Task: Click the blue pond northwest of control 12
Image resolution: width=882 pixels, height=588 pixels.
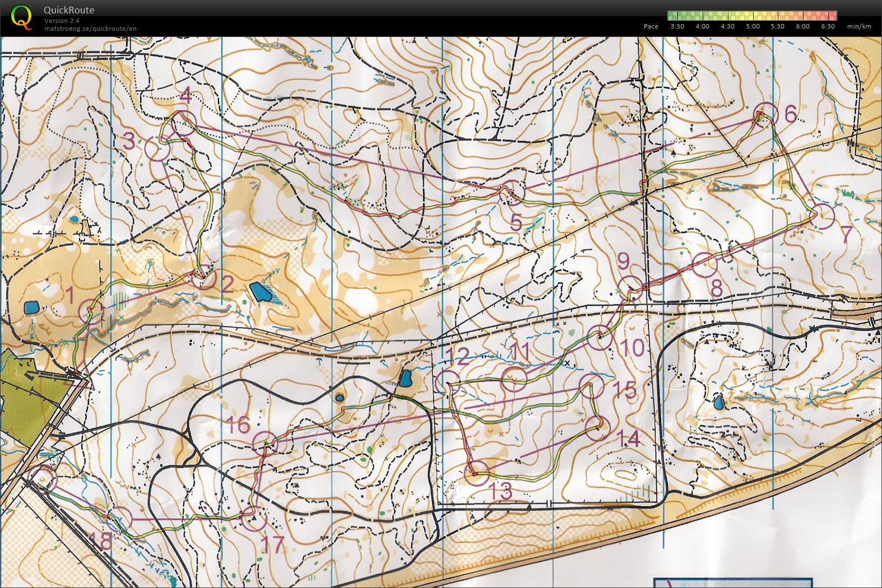Action: point(405,379)
